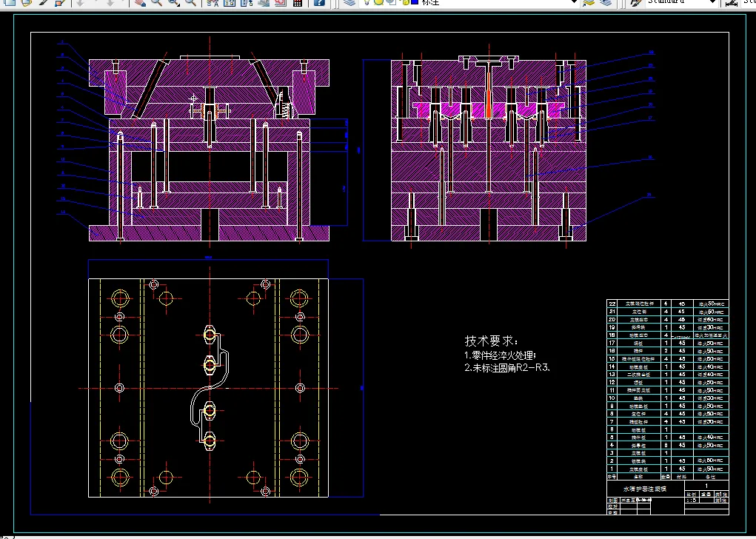Image resolution: width=756 pixels, height=539 pixels.
Task: Click Make Object's Layer Current icon
Action: tap(588, 2)
